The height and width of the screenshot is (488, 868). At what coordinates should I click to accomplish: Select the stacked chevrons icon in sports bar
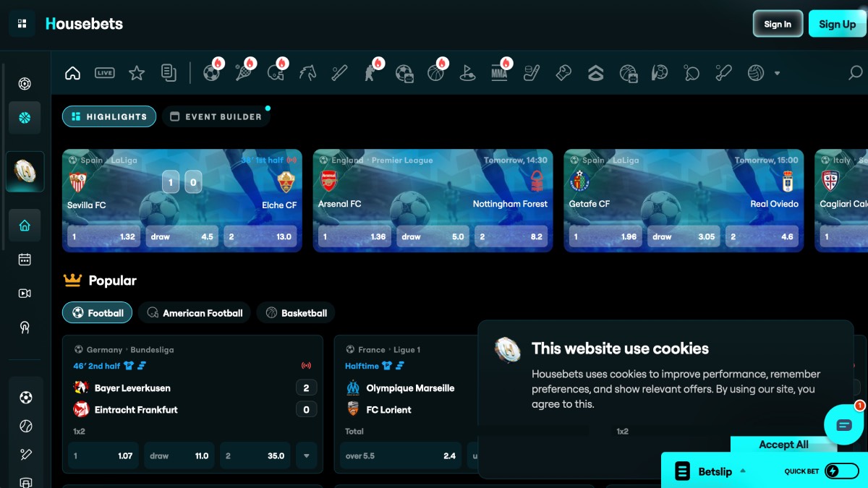coord(595,73)
